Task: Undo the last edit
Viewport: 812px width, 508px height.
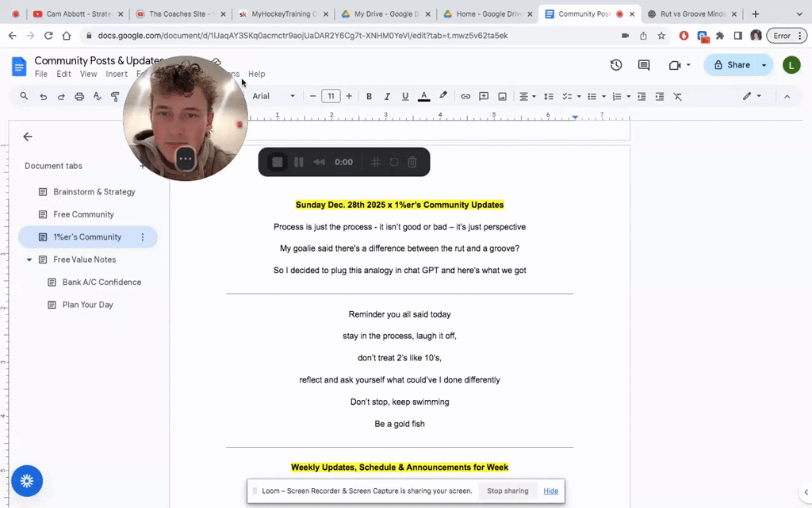Action: tap(43, 96)
